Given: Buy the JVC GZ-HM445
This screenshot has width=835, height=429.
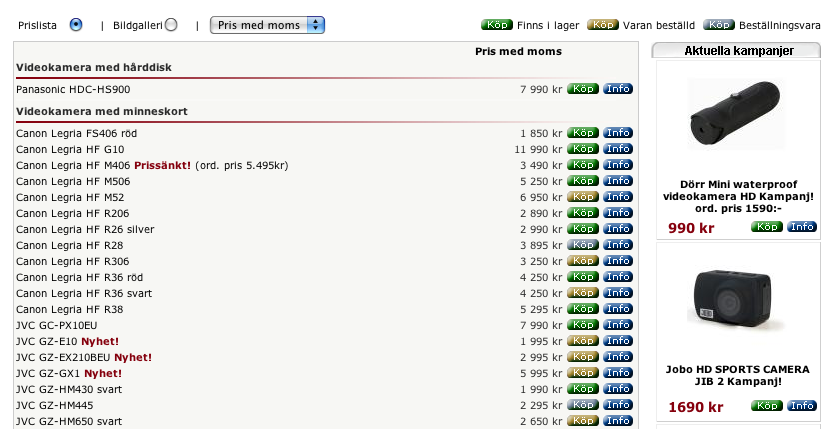Looking at the screenshot, I should pos(583,404).
